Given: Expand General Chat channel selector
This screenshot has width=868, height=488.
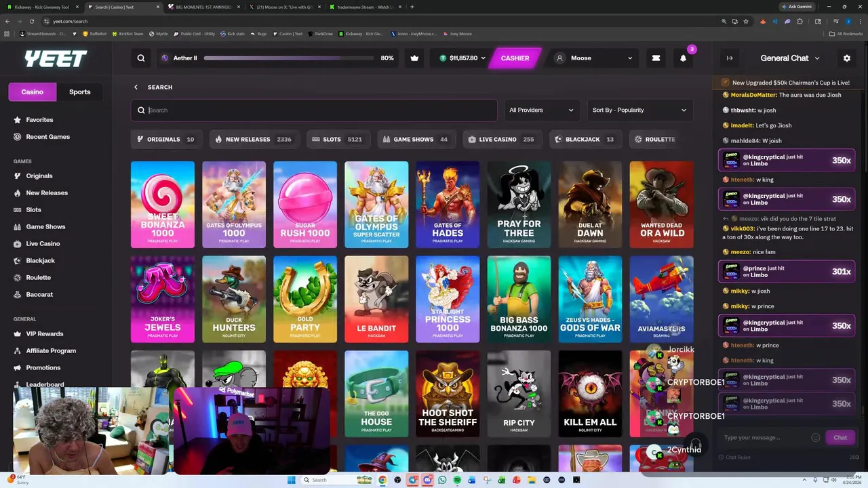Looking at the screenshot, I should [x=790, y=58].
